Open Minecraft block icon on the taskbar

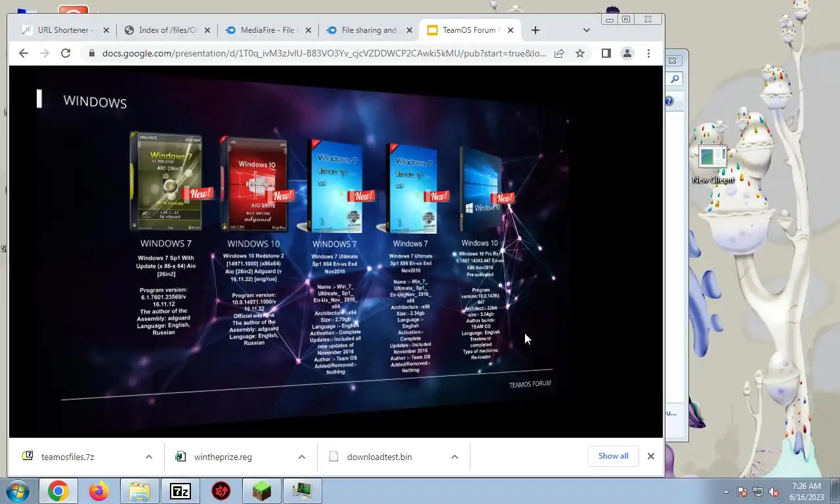(x=262, y=491)
